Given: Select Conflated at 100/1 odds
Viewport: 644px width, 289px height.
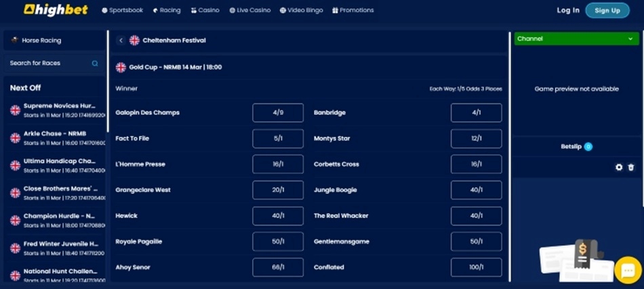Looking at the screenshot, I should (x=476, y=267).
